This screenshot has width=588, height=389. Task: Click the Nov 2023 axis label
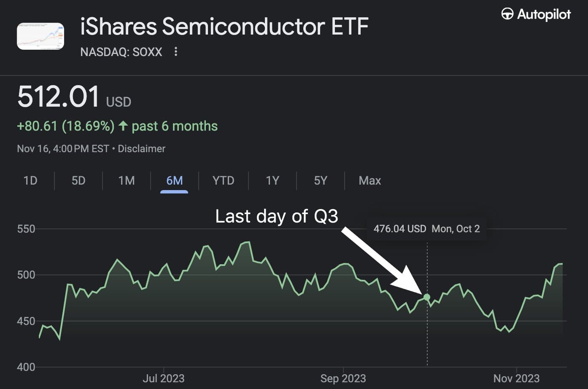coord(516,378)
